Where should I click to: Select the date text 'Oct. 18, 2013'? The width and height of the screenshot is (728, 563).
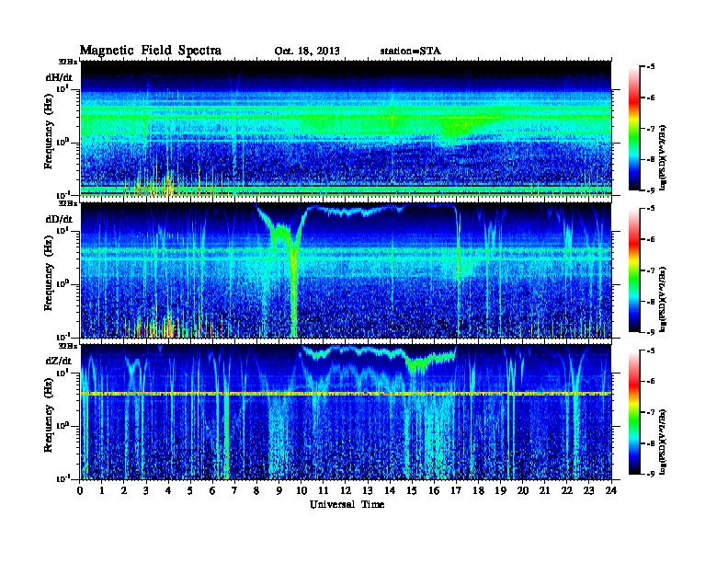pyautogui.click(x=307, y=52)
